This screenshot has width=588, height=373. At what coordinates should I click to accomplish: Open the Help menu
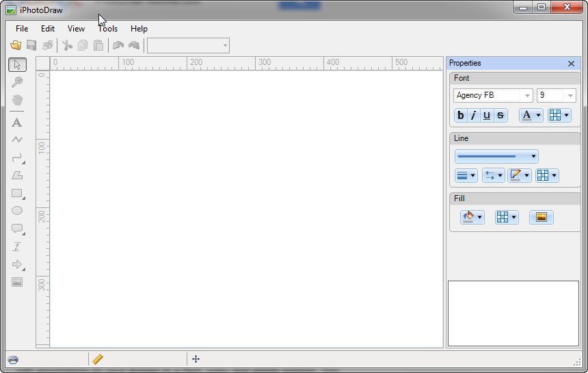(x=139, y=29)
